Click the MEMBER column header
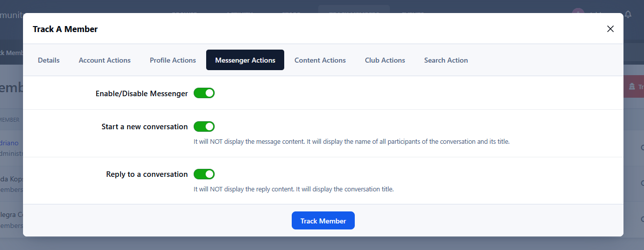Screen dimensions: 644x250 10,120
